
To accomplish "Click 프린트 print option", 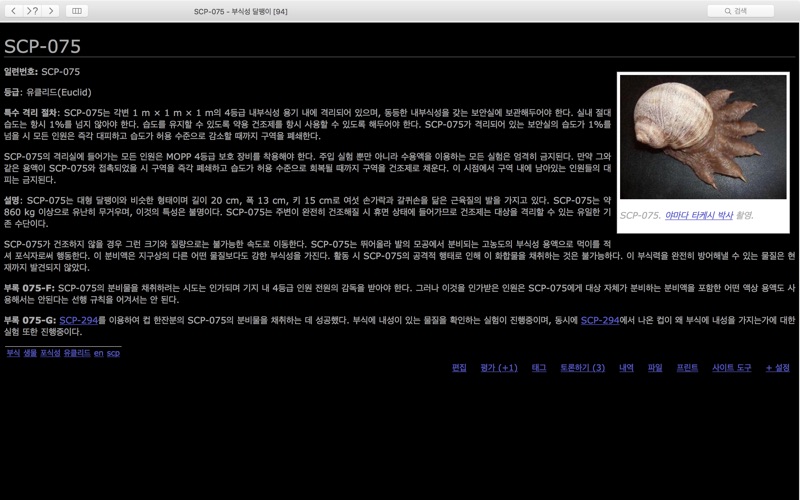I will 687,367.
